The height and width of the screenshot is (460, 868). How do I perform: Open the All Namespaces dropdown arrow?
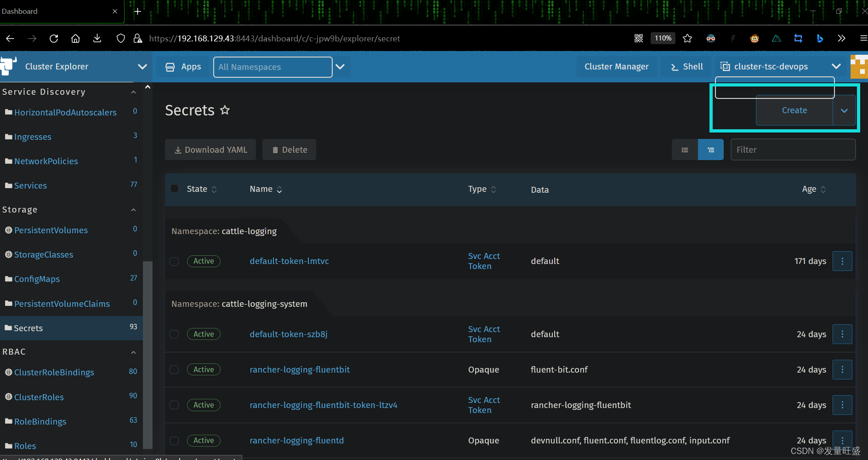coord(340,67)
